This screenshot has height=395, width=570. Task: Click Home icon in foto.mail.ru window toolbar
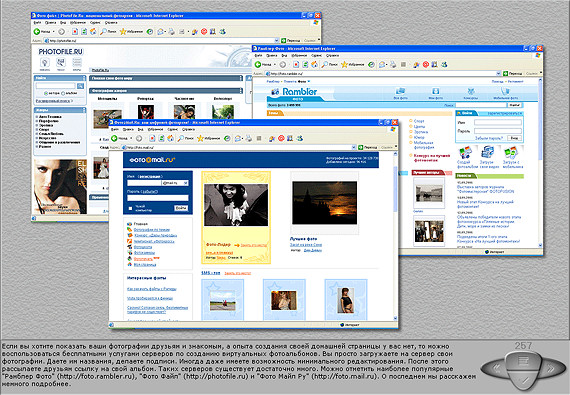(171, 138)
